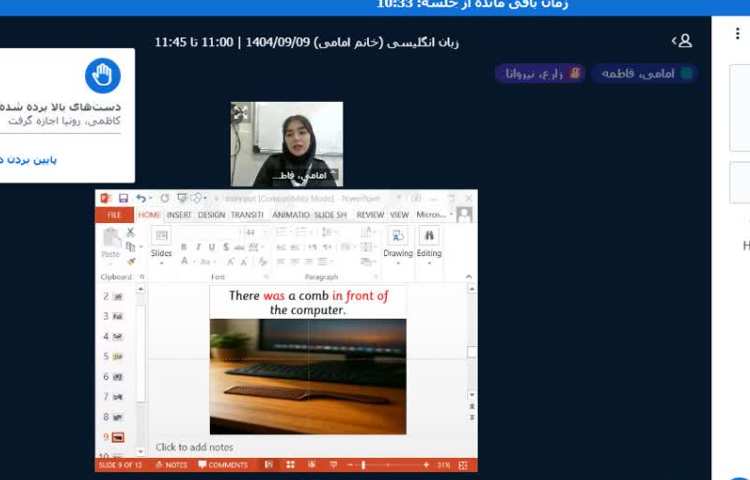
Task: Toggle Strikethrough formatting
Action: (x=239, y=247)
